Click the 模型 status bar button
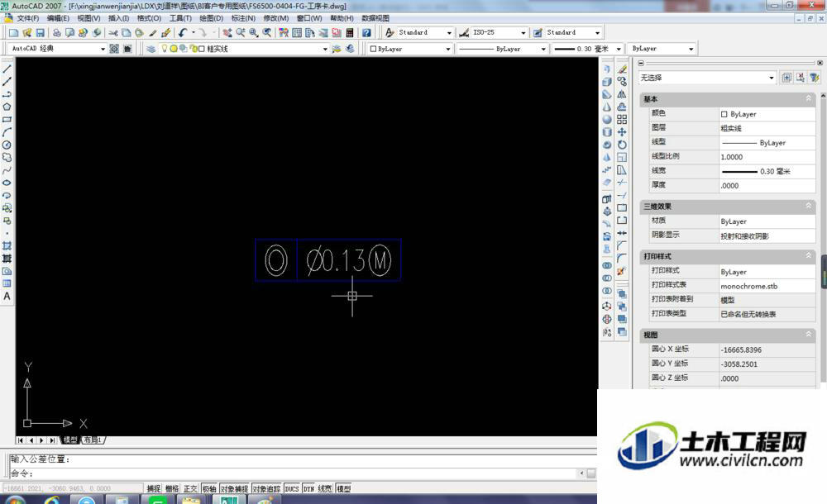Viewport: 827px width, 504px height. click(344, 488)
